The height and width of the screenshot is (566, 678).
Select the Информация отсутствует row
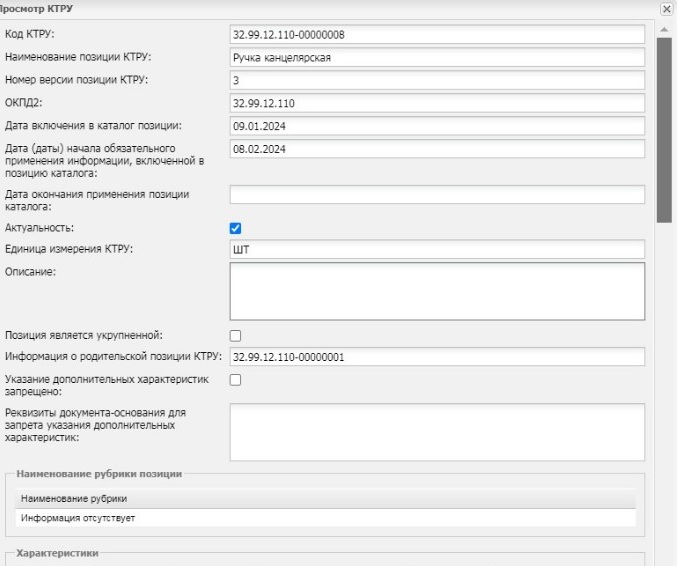point(326,518)
